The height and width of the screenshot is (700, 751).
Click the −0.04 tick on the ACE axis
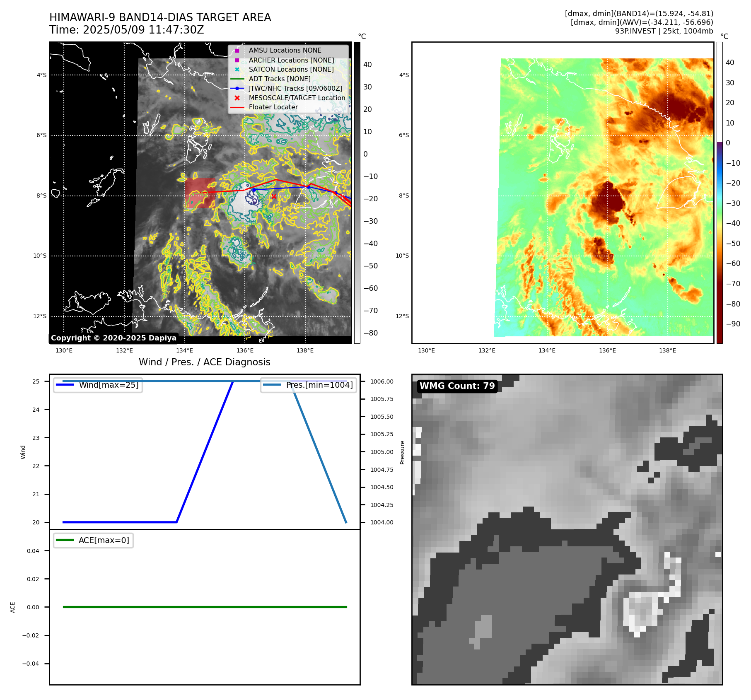31,664
